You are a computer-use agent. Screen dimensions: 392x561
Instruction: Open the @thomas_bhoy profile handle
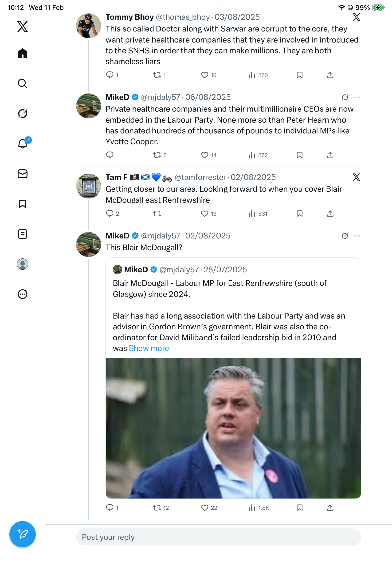(183, 17)
